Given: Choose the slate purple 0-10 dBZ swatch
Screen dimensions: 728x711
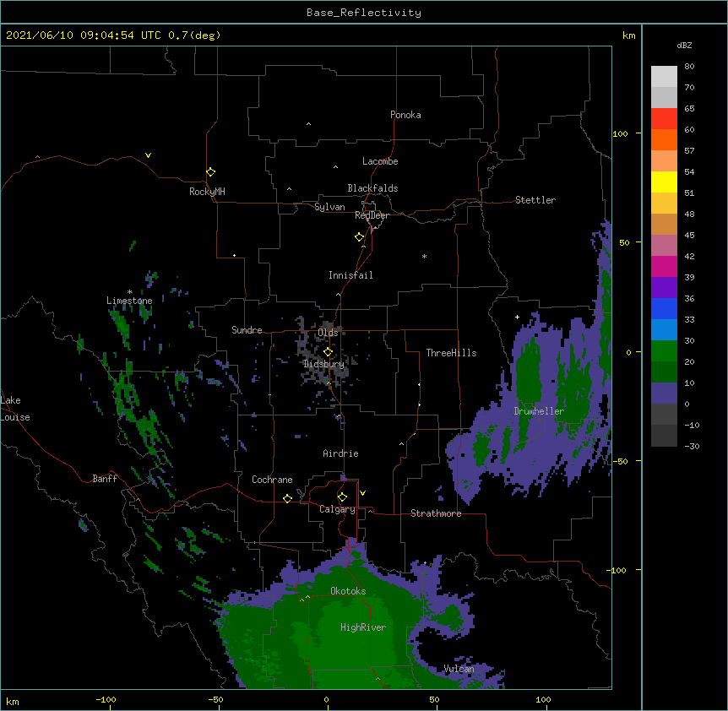Looking at the screenshot, I should click(x=664, y=393).
